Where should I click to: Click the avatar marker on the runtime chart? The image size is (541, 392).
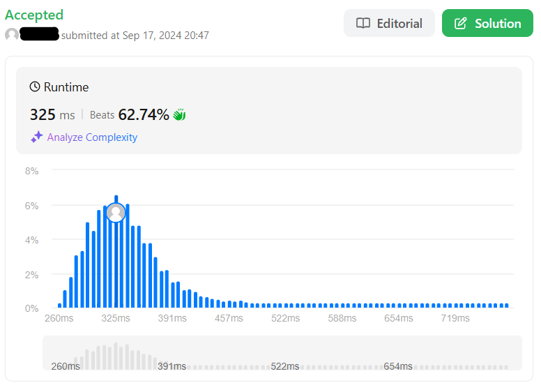[x=116, y=213]
